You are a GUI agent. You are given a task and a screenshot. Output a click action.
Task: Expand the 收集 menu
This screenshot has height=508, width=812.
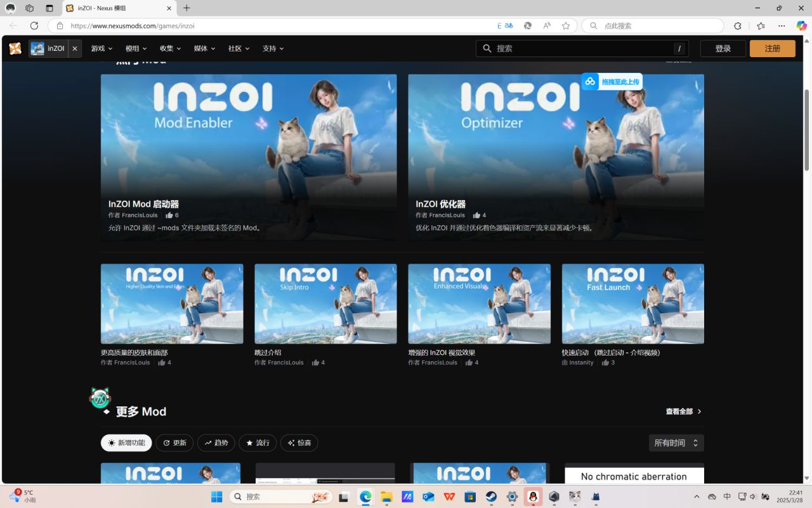170,48
